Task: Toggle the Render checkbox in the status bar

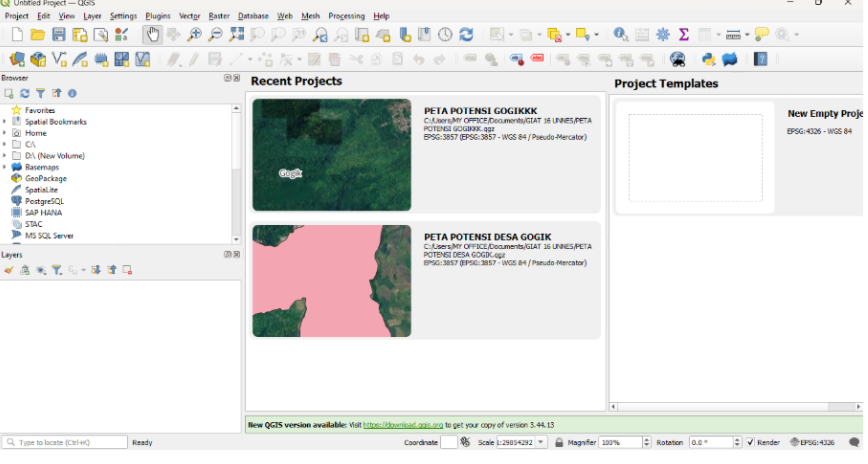Action: tap(750, 442)
